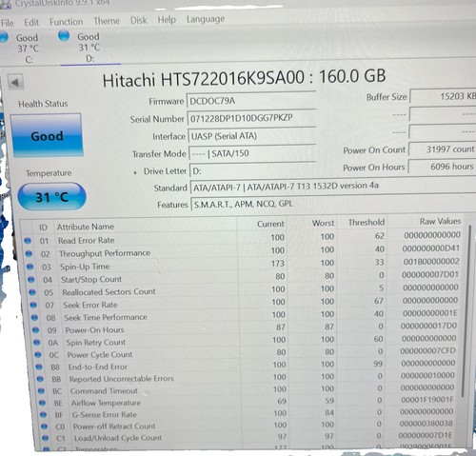This screenshot has width=476, height=456.
Task: Click status dot of Start/Stop Count row
Action: pos(31,280)
